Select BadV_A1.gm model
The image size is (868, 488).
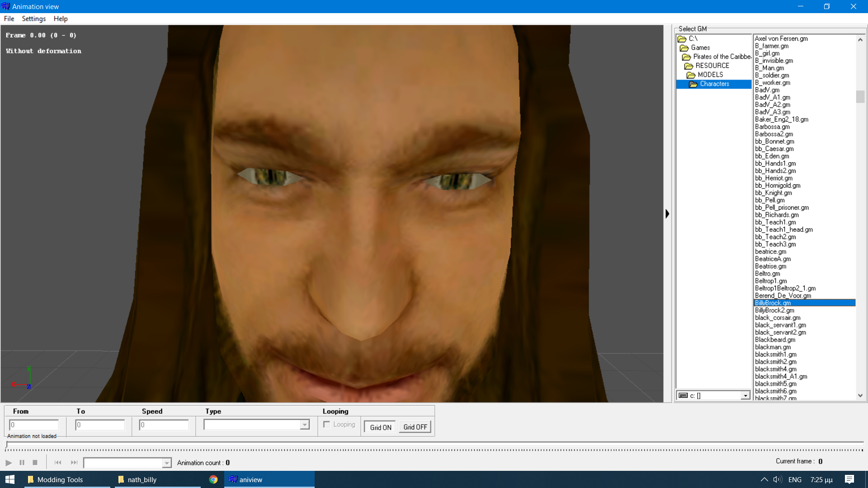(x=773, y=98)
